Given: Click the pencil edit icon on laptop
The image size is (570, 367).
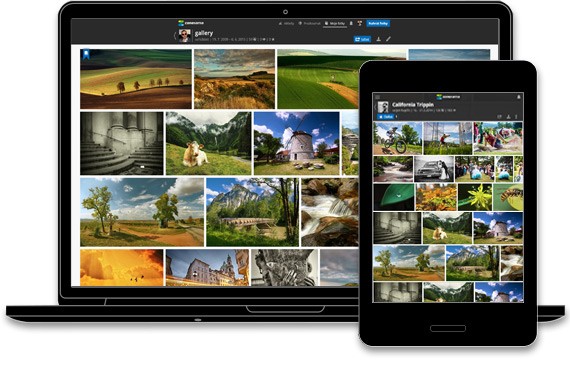Looking at the screenshot, I should click(x=388, y=39).
